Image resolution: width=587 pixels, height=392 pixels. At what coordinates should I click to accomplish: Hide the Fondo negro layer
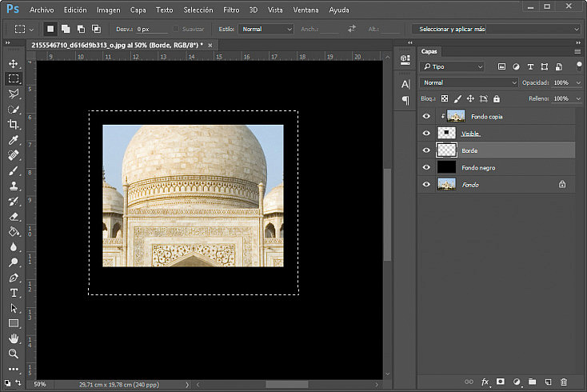tap(426, 167)
